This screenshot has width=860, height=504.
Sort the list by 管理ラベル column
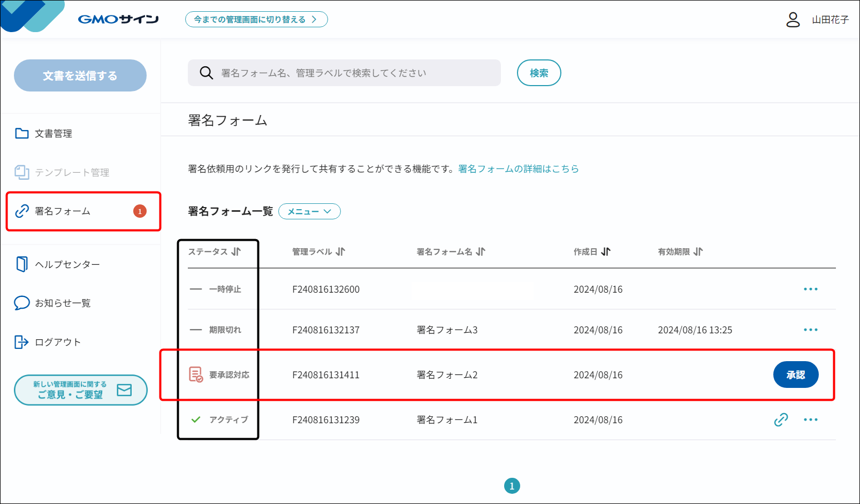[340, 252]
